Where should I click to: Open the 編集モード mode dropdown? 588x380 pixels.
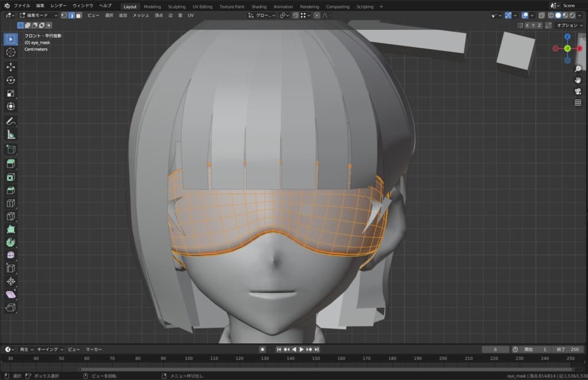point(38,15)
